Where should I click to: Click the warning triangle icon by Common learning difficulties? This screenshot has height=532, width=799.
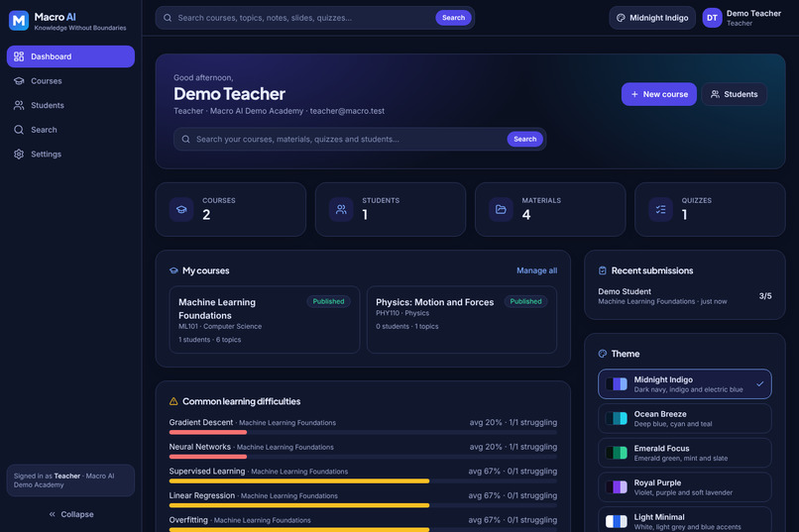point(173,401)
